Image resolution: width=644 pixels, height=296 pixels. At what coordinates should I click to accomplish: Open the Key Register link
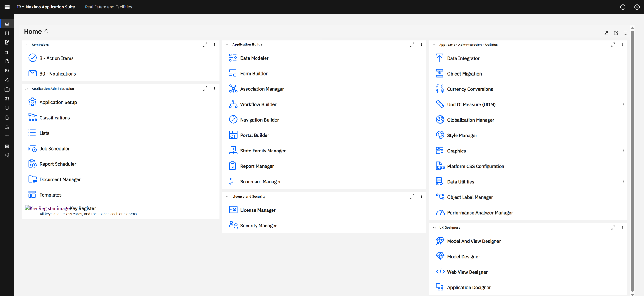pyautogui.click(x=83, y=208)
